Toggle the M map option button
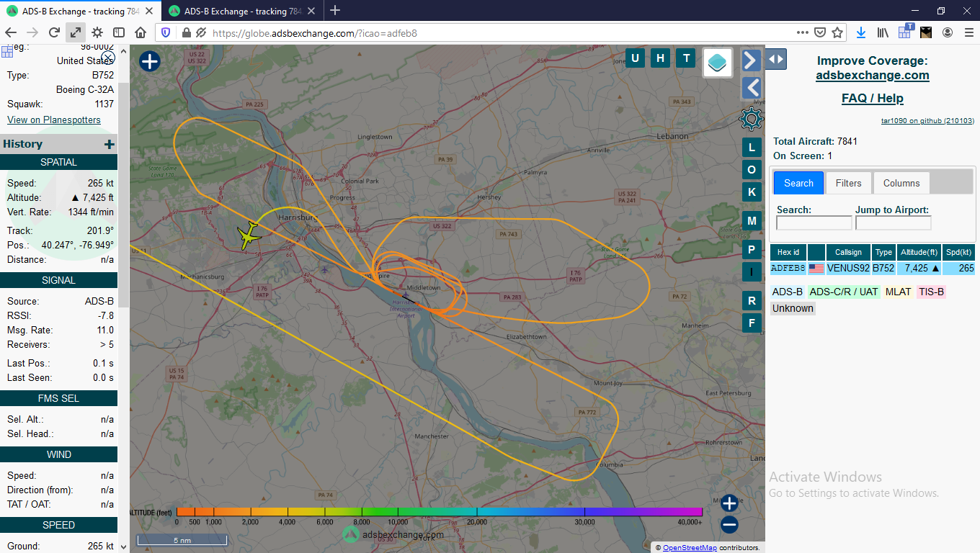Screen dimensions: 980x553 pyautogui.click(x=752, y=221)
